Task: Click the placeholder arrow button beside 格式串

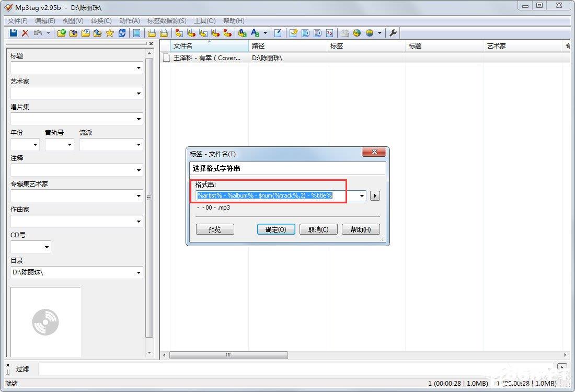Action: point(375,196)
